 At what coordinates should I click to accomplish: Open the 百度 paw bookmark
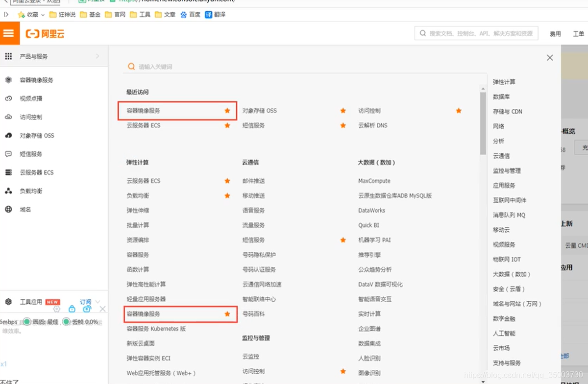tap(191, 15)
